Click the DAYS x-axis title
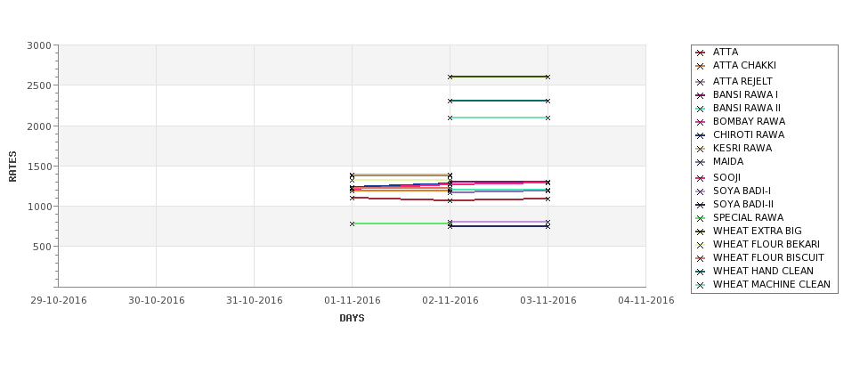868x382 pixels. point(352,319)
